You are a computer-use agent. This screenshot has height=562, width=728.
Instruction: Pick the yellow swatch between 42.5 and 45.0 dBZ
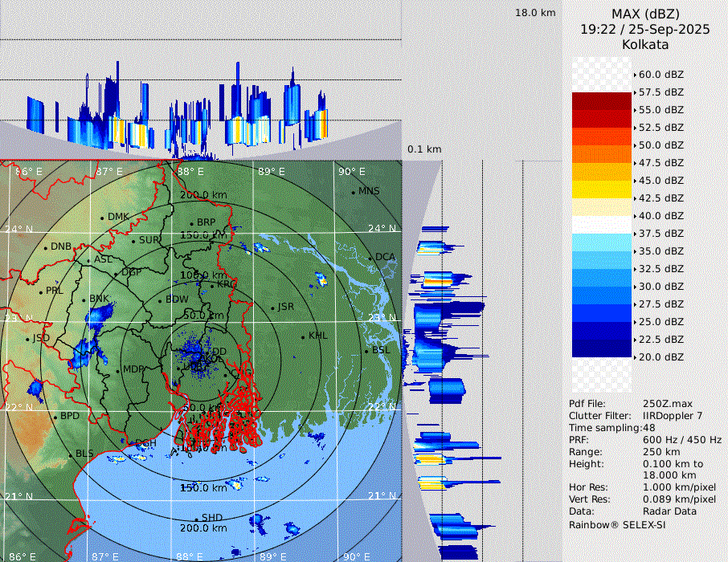[x=601, y=189]
